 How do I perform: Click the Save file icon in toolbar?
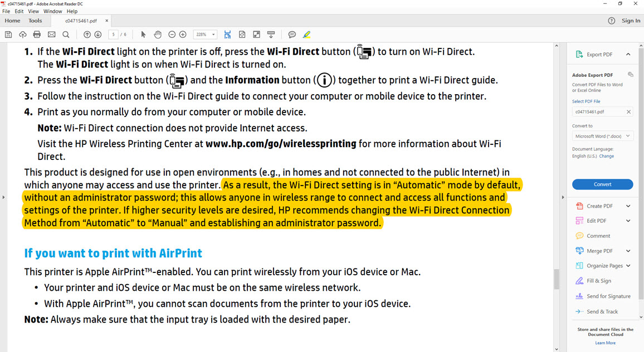pos(8,35)
